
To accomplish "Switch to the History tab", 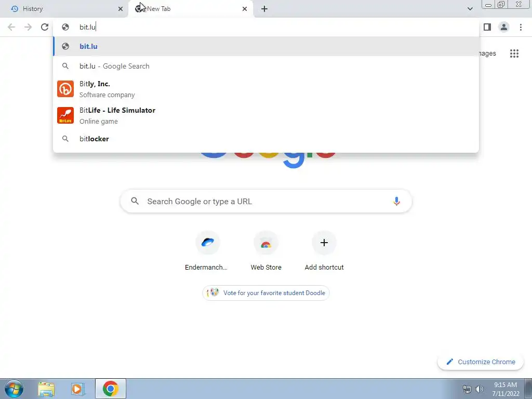I will (x=64, y=9).
